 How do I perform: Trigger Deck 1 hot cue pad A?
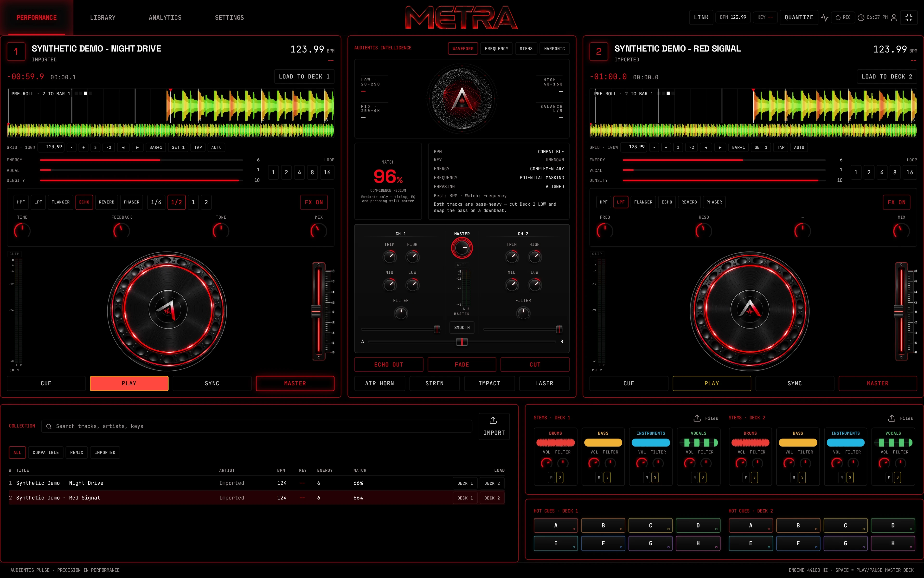pos(556,526)
